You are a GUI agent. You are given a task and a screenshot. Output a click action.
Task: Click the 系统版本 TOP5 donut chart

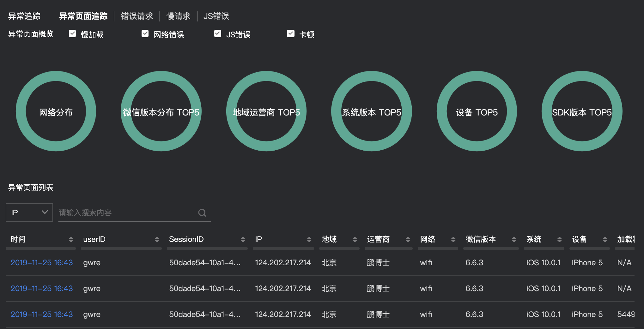(372, 111)
